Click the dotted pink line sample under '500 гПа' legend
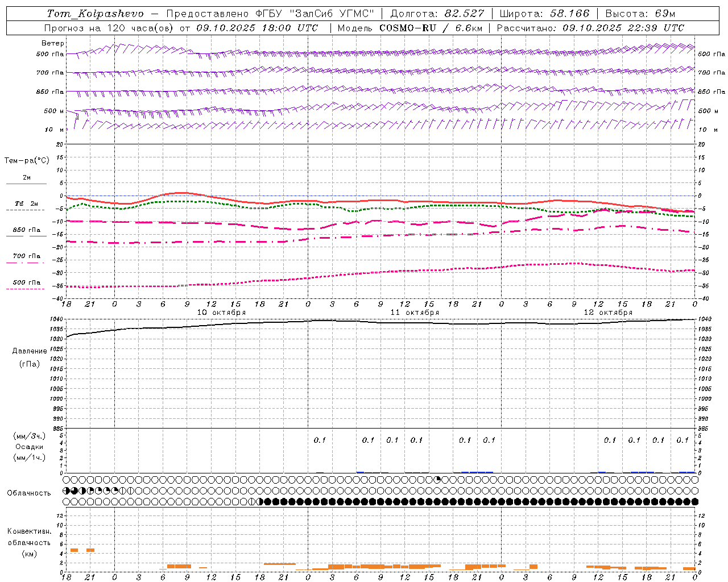The image size is (728, 582). (x=25, y=289)
